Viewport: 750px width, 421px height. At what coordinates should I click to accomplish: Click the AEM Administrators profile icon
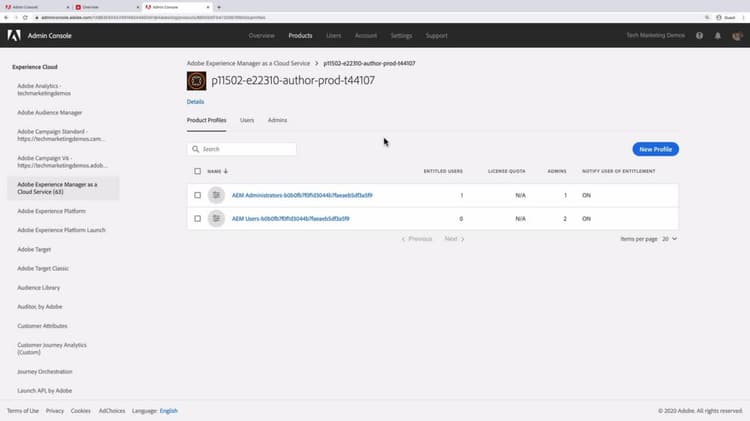tap(216, 195)
